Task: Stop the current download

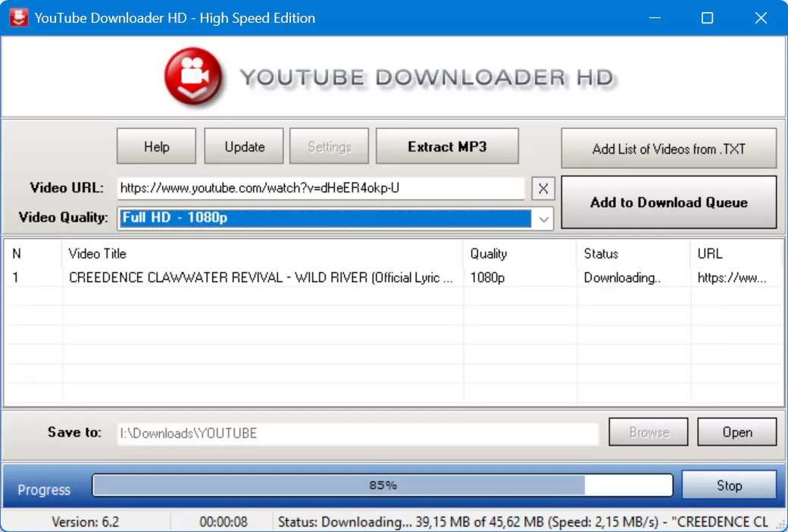Action: pos(729,485)
